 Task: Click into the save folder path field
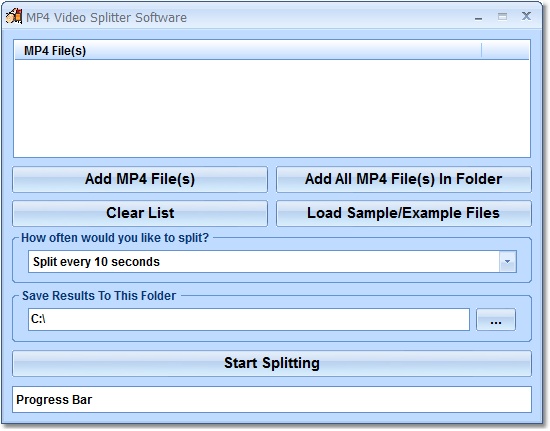(x=249, y=319)
